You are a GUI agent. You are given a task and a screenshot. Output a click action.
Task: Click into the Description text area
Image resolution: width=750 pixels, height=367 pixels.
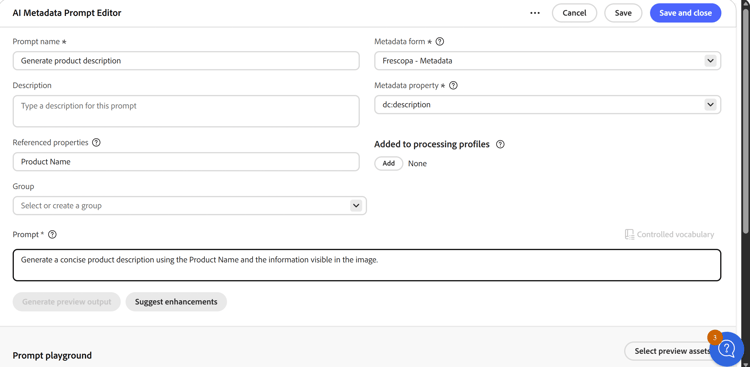coord(186,111)
